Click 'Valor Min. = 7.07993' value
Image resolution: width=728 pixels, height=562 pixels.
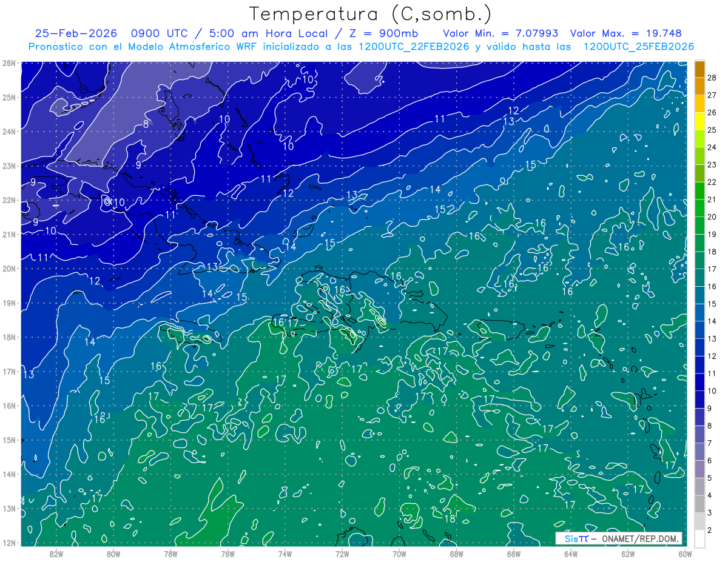(501, 33)
